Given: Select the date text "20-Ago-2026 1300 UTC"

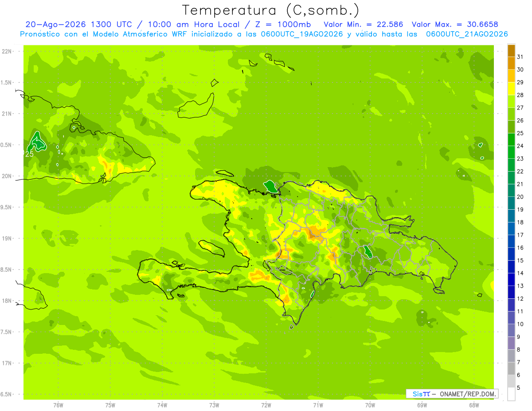Looking at the screenshot, I should (x=78, y=24).
